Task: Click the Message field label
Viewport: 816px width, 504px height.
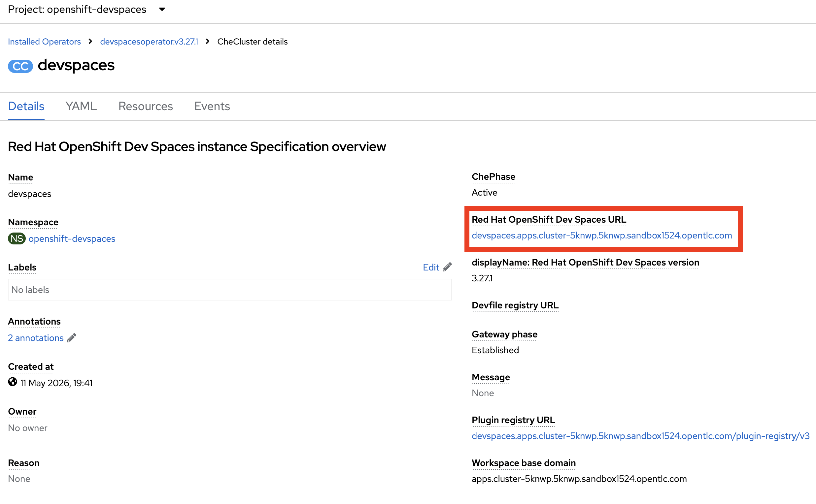Action: tap(491, 377)
